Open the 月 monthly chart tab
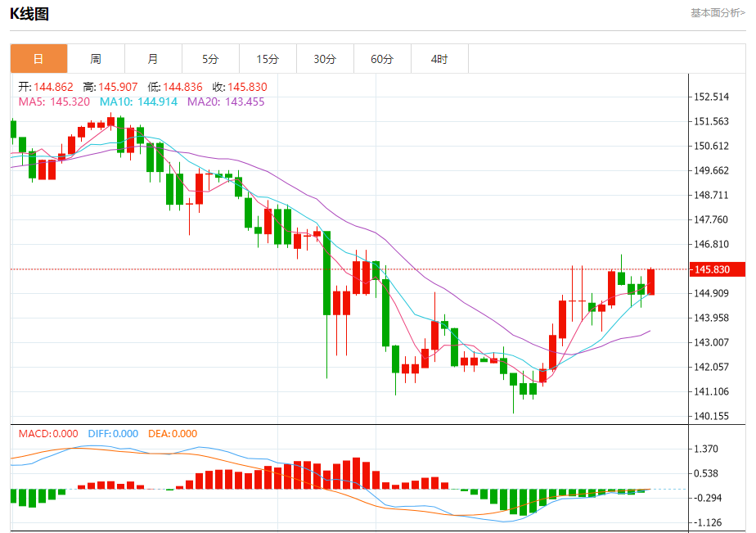The width and height of the screenshot is (756, 533). coord(153,59)
